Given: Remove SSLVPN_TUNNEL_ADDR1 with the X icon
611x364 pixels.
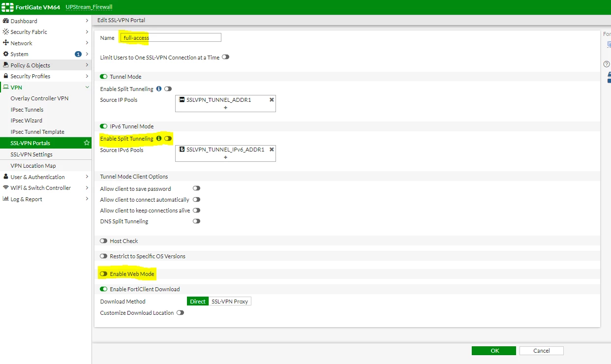Looking at the screenshot, I should (272, 99).
